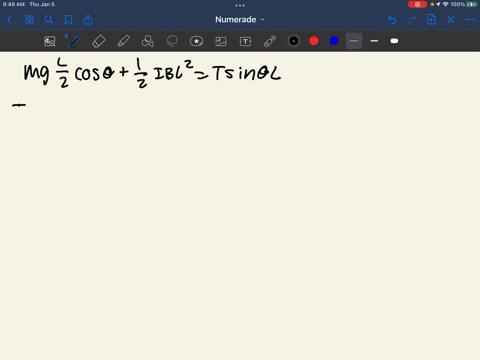Choose the blue pen color

pyautogui.click(x=334, y=41)
